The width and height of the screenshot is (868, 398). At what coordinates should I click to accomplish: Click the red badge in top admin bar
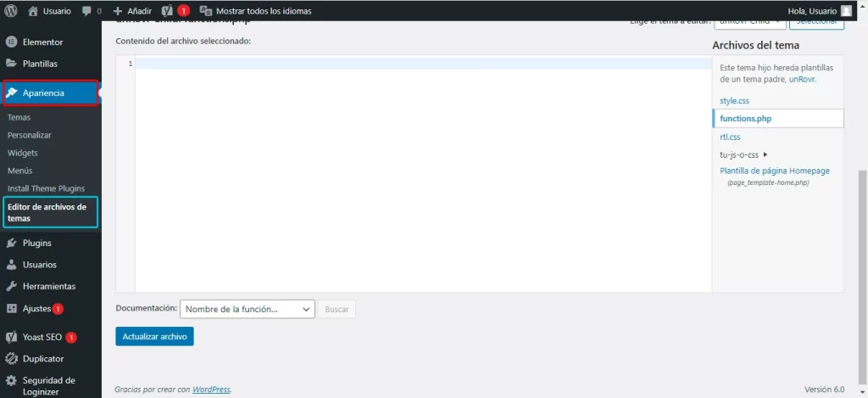[x=184, y=10]
